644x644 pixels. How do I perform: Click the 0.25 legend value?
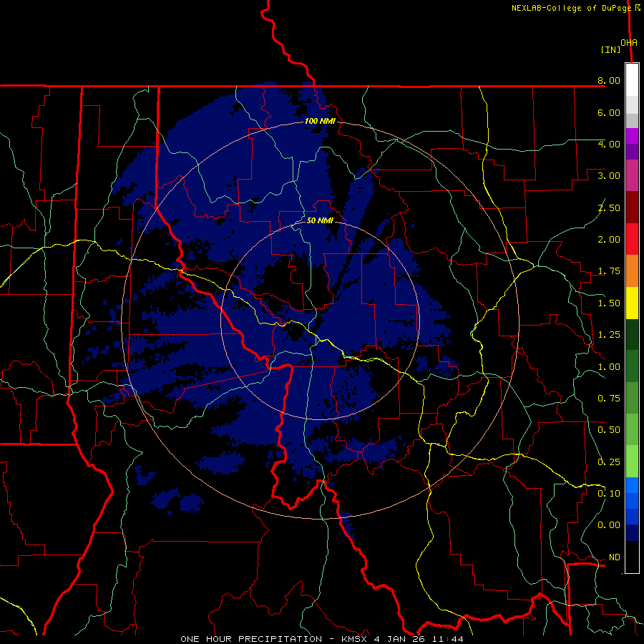click(609, 462)
